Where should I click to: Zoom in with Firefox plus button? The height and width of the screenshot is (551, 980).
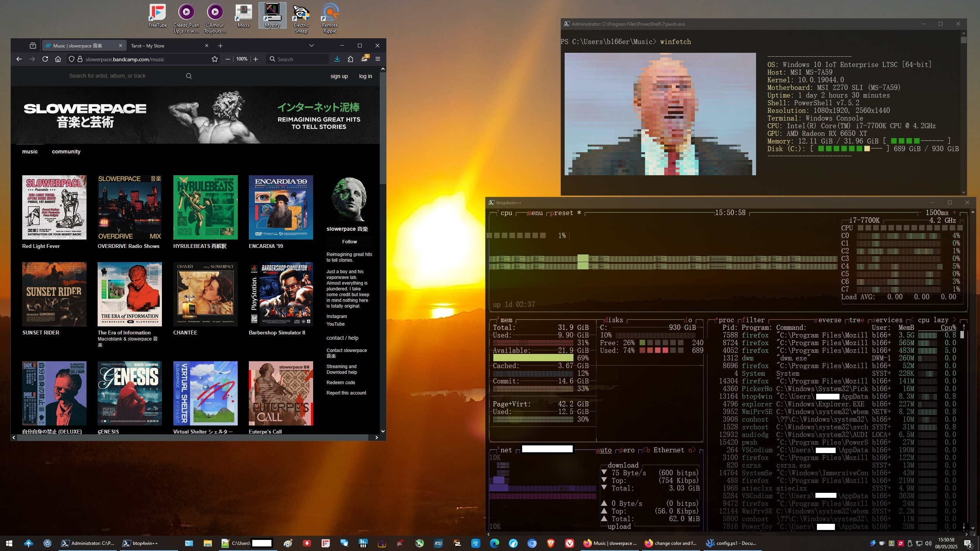click(x=256, y=59)
